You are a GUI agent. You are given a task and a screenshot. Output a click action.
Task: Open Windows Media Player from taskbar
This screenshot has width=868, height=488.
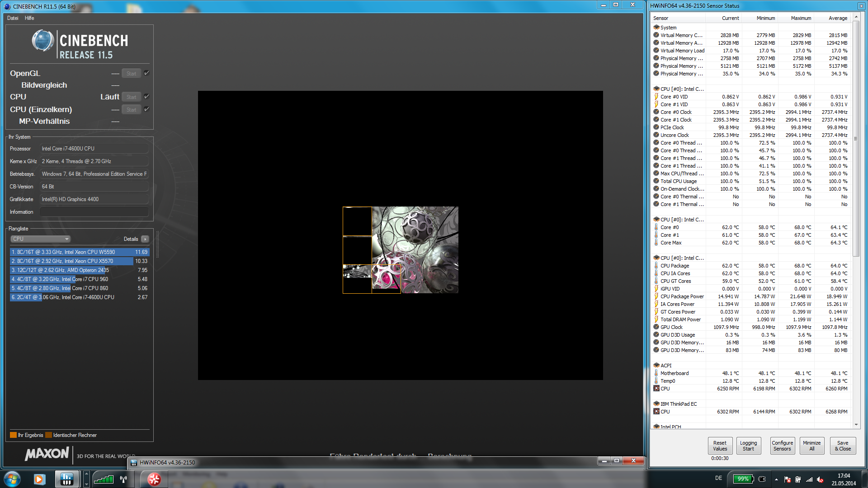point(39,479)
